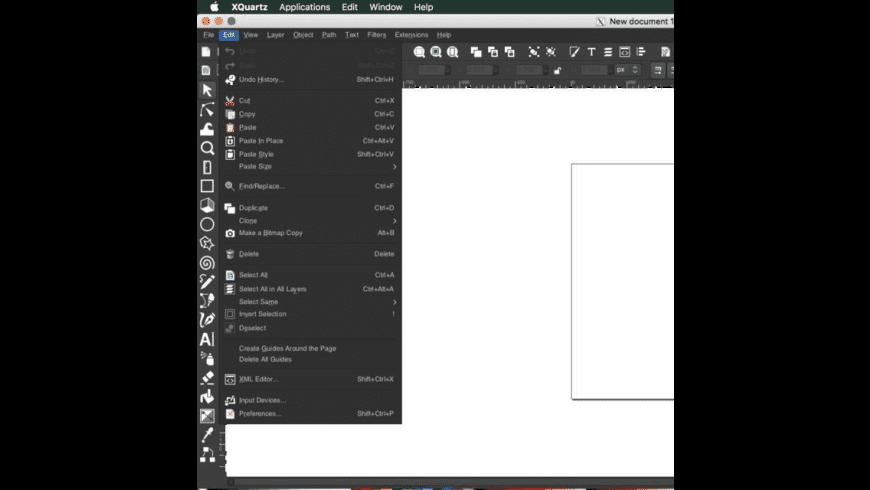
Task: Open the Filters menu
Action: [x=376, y=35]
